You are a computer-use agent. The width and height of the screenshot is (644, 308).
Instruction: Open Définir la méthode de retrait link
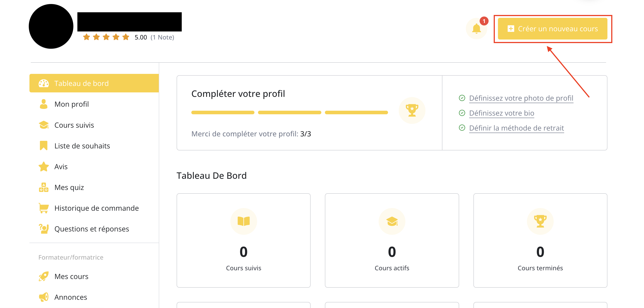(x=516, y=128)
